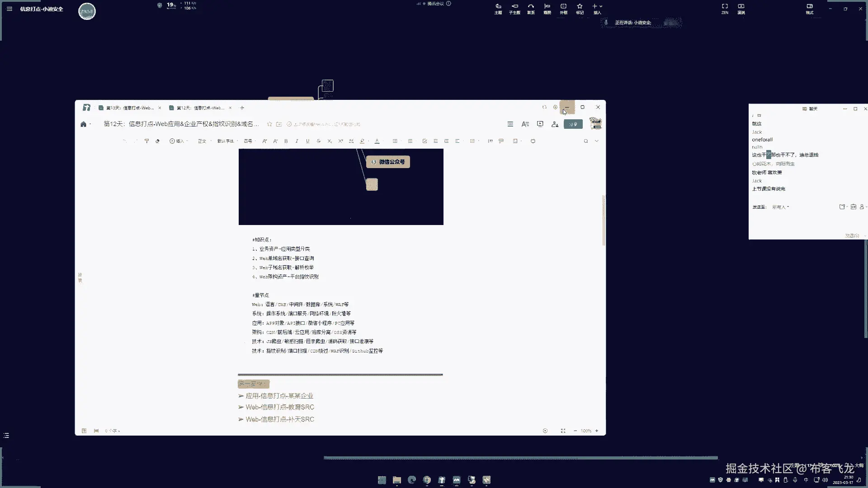Click the format painter icon

click(x=146, y=141)
